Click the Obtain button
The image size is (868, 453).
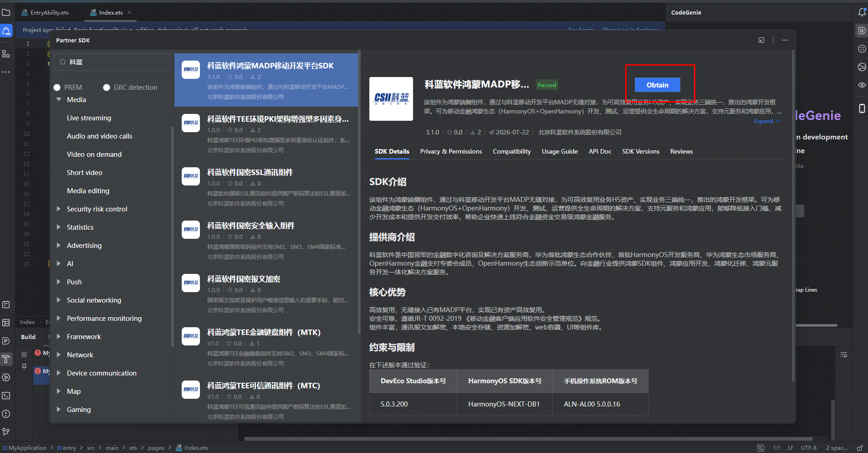pyautogui.click(x=657, y=85)
